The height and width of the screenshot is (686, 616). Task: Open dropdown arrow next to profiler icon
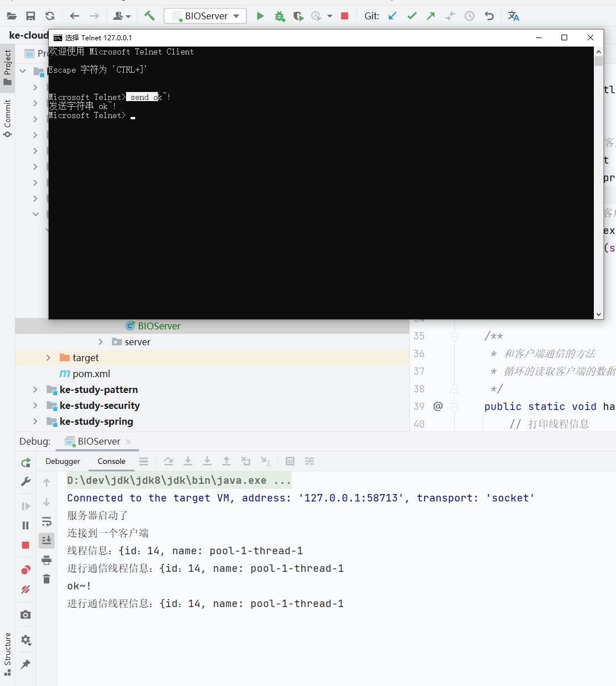click(330, 16)
